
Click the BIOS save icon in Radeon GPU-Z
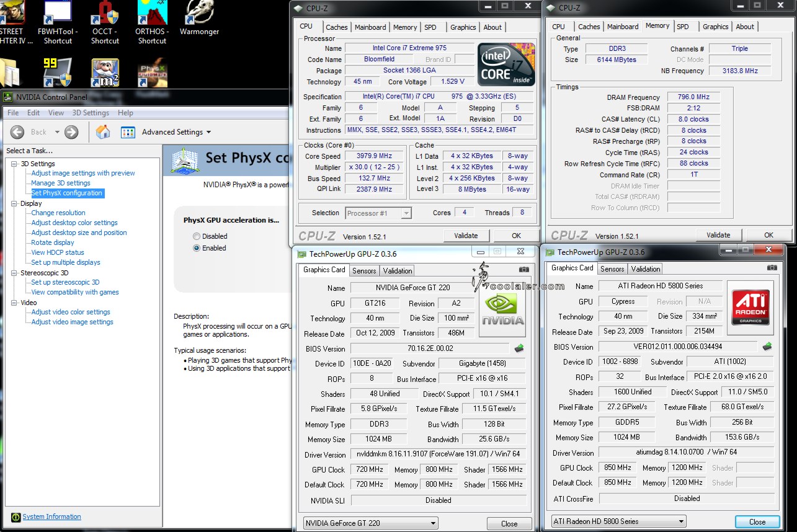(767, 346)
